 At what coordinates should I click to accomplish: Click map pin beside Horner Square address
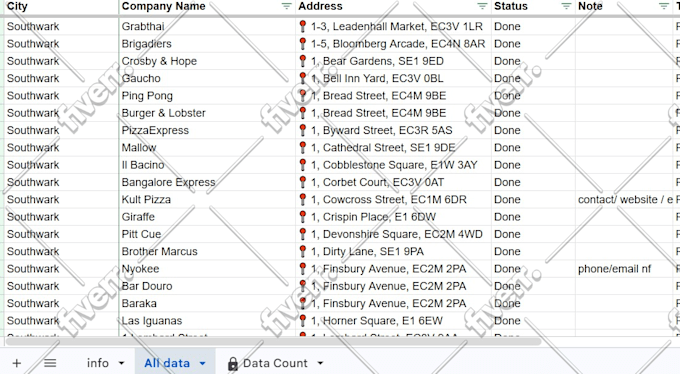303,321
